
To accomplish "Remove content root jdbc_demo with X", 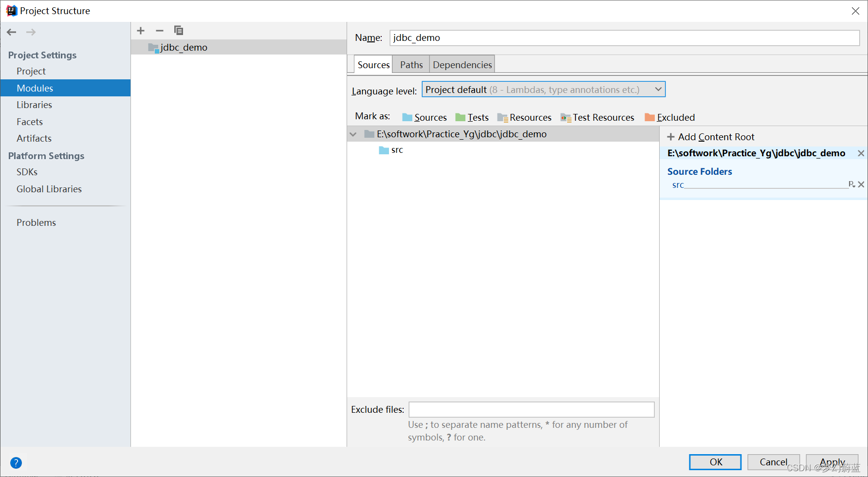I will (x=861, y=153).
